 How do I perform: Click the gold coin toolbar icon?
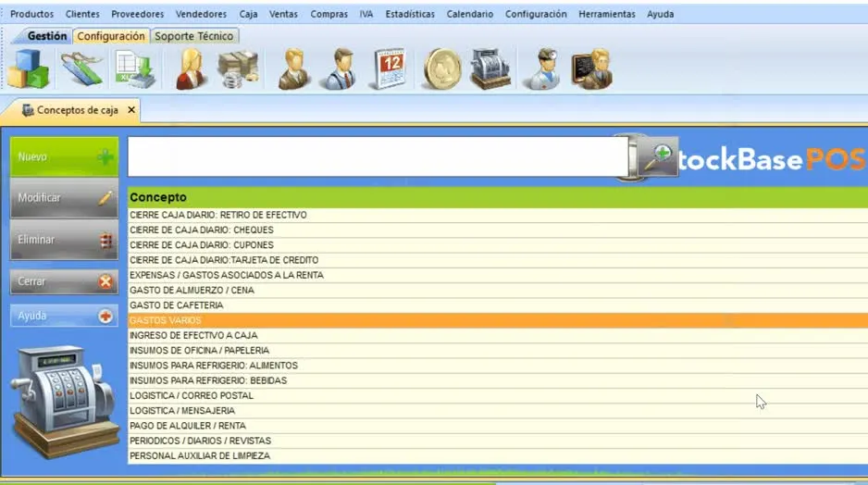441,69
